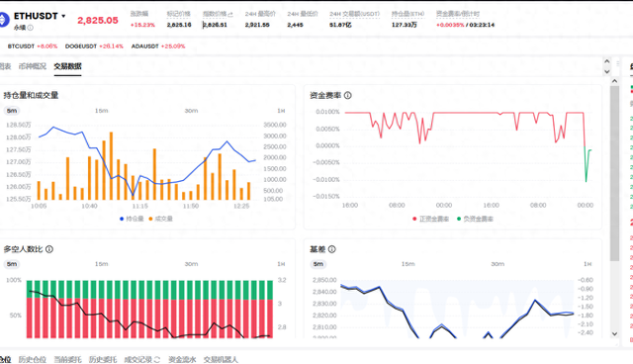Open the 交易机器人 tab
Viewport: 633px width, 364px height.
[221, 359]
